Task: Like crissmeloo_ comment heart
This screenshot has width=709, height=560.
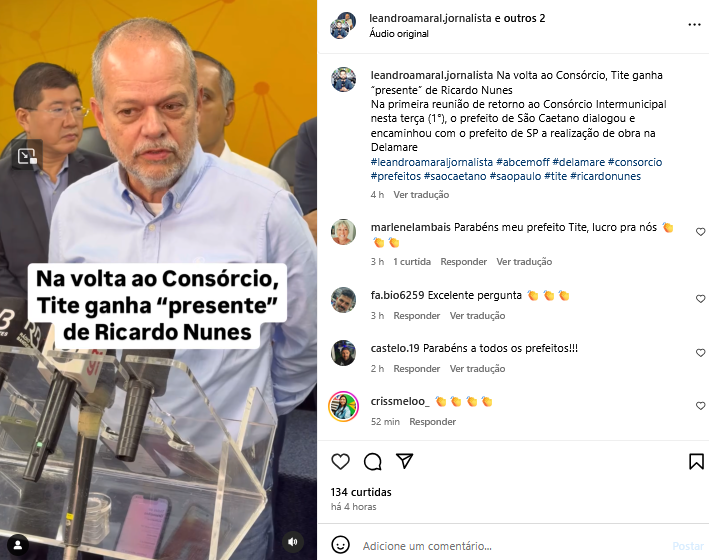Action: click(700, 406)
